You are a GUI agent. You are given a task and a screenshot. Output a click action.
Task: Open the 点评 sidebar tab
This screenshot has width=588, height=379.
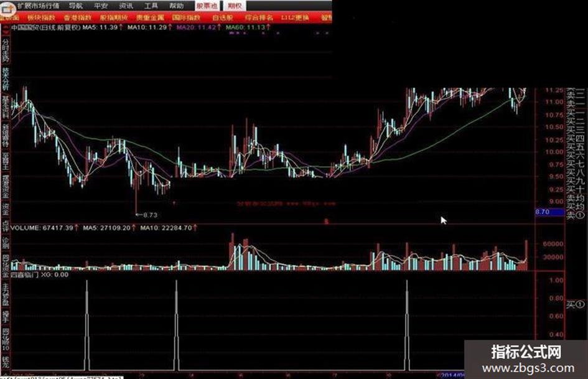[x=5, y=227]
